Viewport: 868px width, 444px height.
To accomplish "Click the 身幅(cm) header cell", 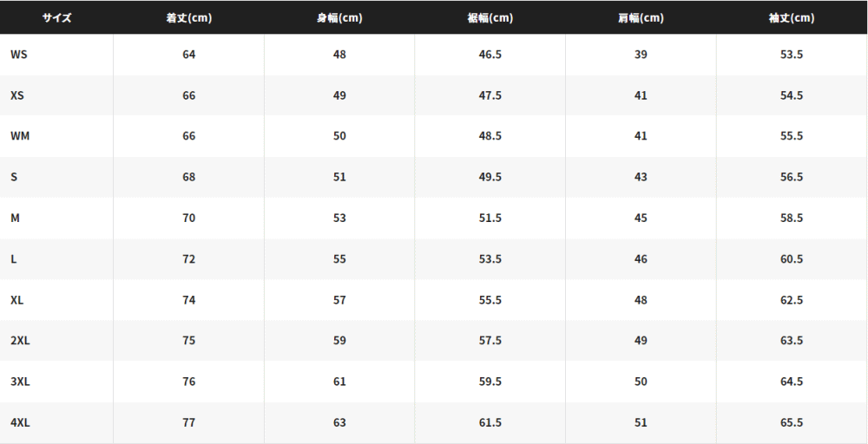I will 339,17.
